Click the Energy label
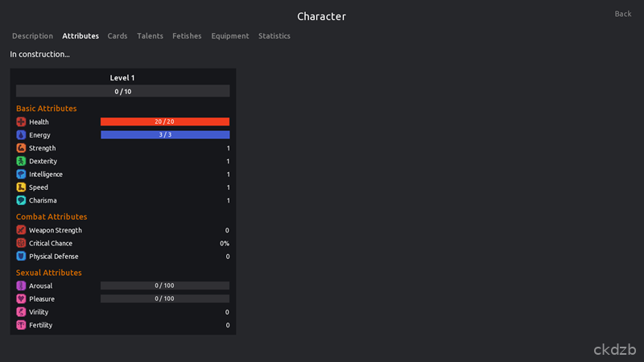644x362 pixels. [x=39, y=135]
